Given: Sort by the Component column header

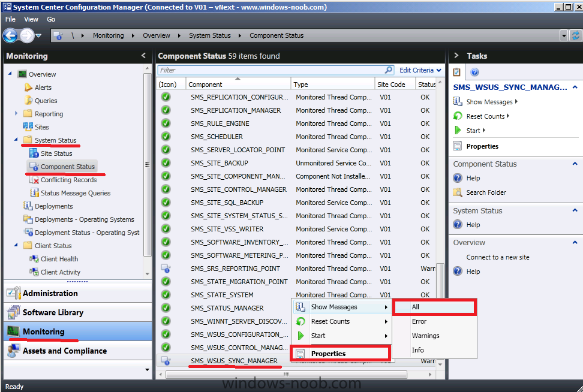Looking at the screenshot, I should point(238,85).
